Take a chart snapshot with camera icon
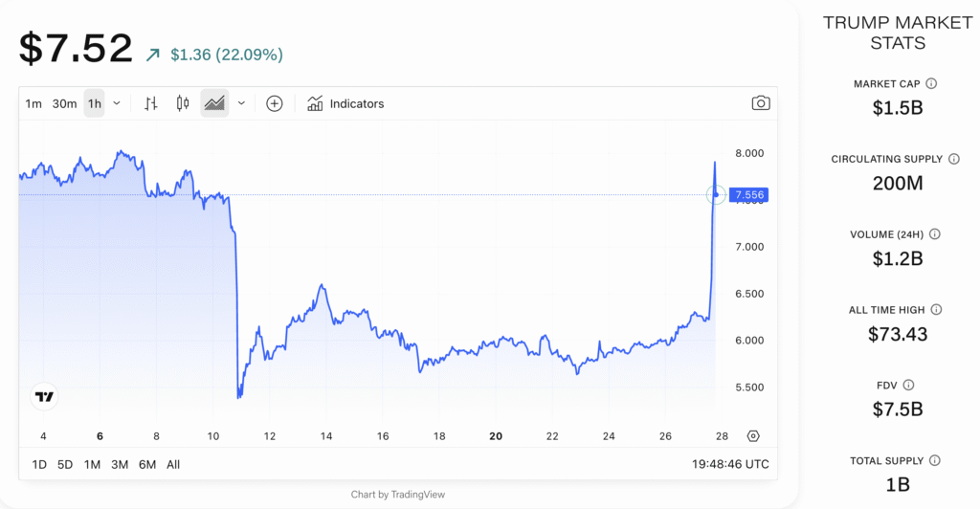Screen dimensions: 980x509 point(760,103)
